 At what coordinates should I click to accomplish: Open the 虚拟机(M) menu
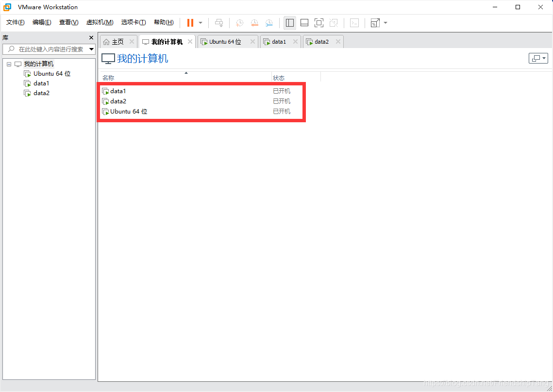click(x=100, y=22)
